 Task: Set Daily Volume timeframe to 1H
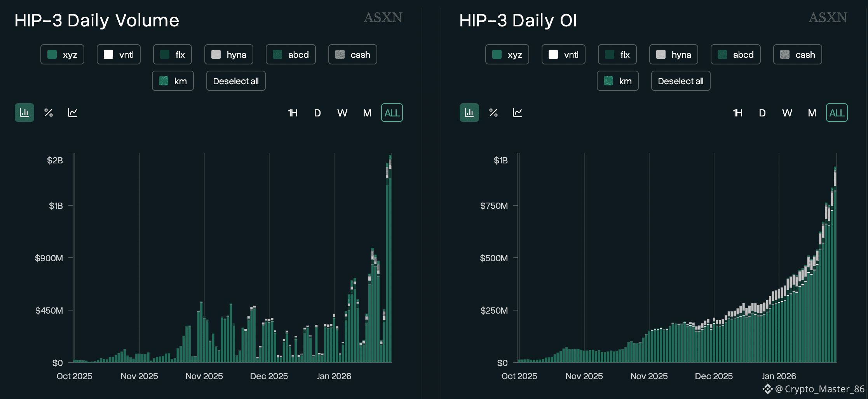[x=293, y=113]
